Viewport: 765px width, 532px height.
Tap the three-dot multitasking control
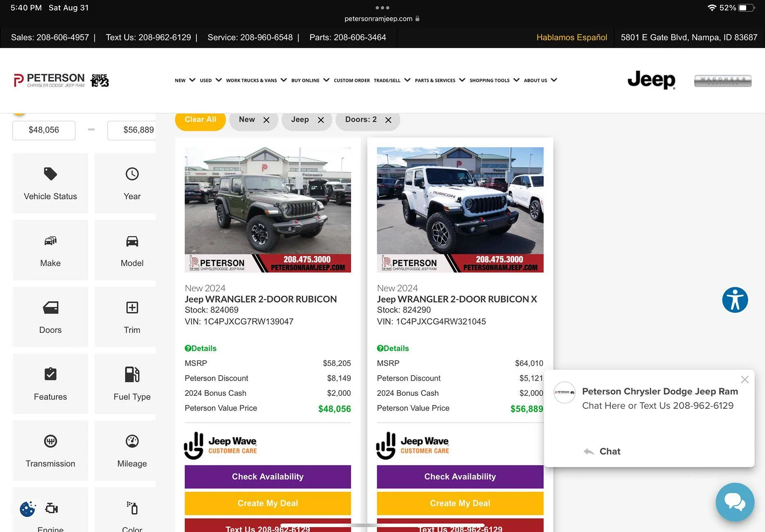pyautogui.click(x=382, y=7)
